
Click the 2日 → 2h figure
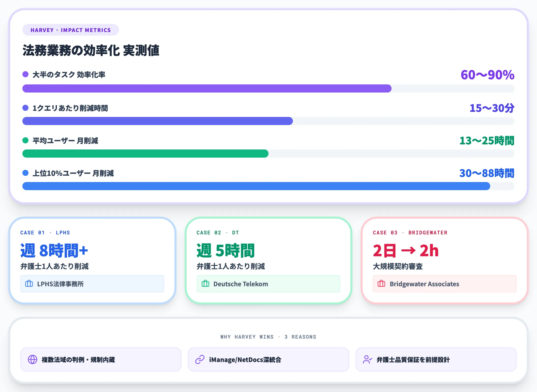coord(406,251)
